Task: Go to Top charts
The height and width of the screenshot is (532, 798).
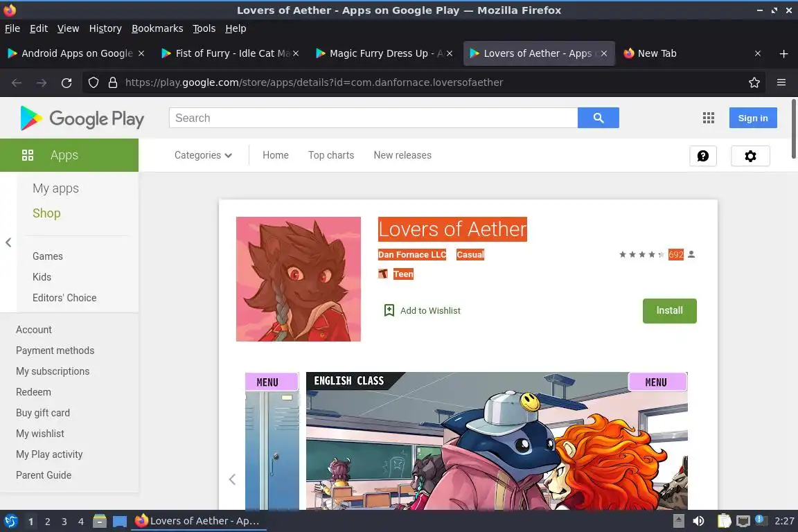Action: click(x=331, y=155)
